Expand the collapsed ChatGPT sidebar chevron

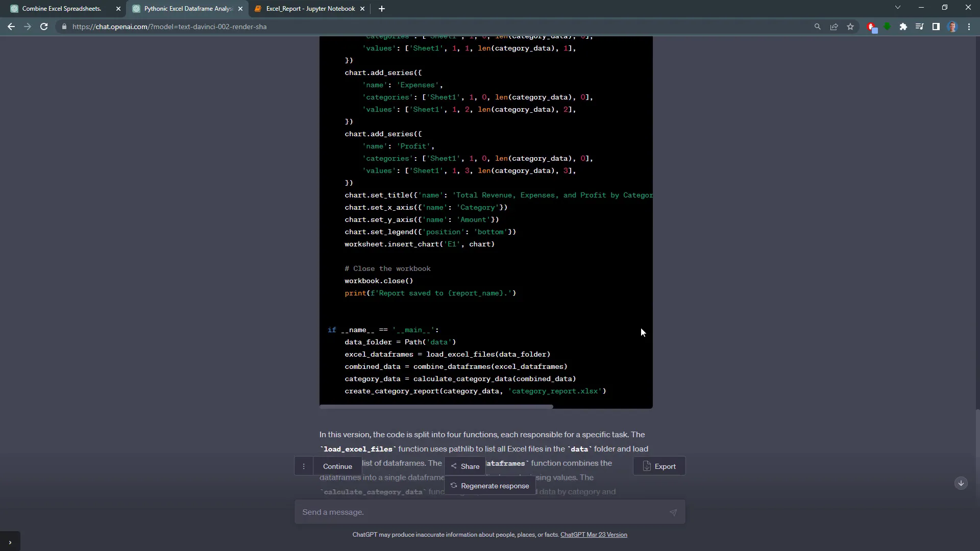click(10, 541)
